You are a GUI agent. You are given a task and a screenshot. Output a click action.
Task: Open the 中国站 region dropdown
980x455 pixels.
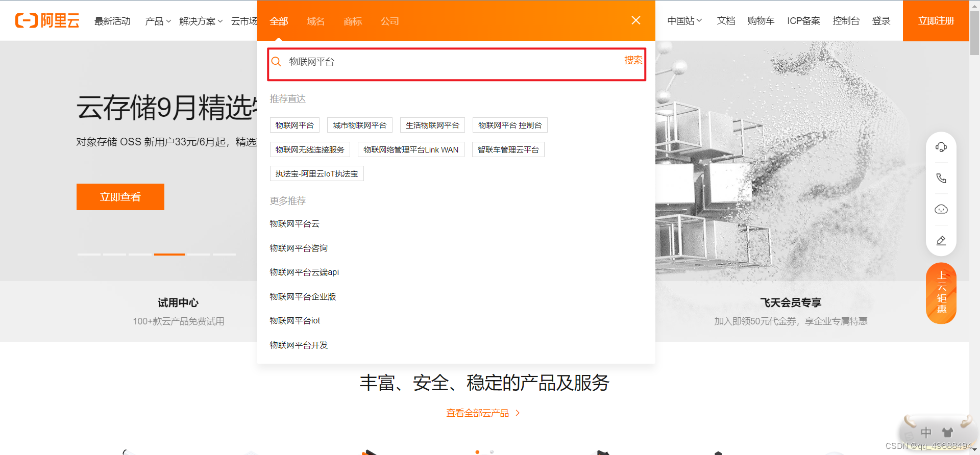pyautogui.click(x=685, y=21)
